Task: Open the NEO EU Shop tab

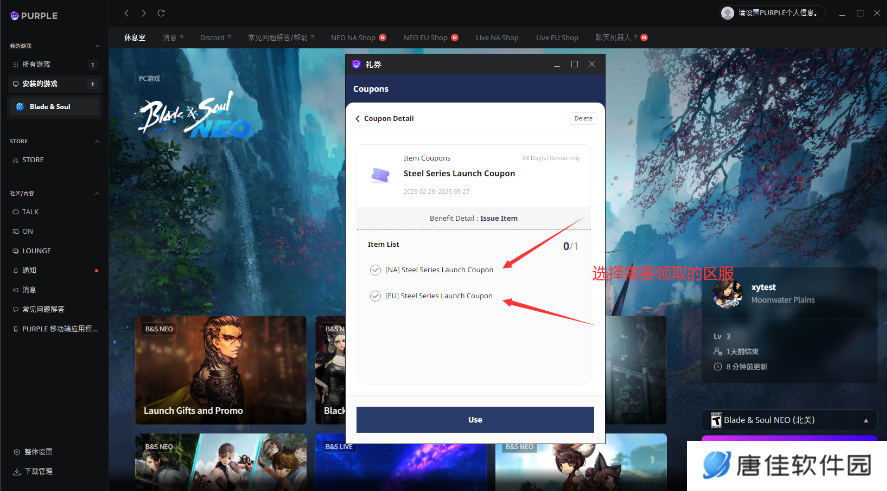Action: coord(430,38)
